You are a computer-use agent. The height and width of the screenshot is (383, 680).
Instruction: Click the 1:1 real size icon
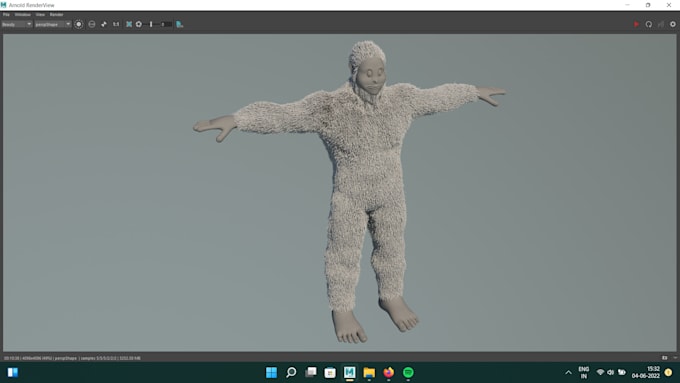pos(116,24)
